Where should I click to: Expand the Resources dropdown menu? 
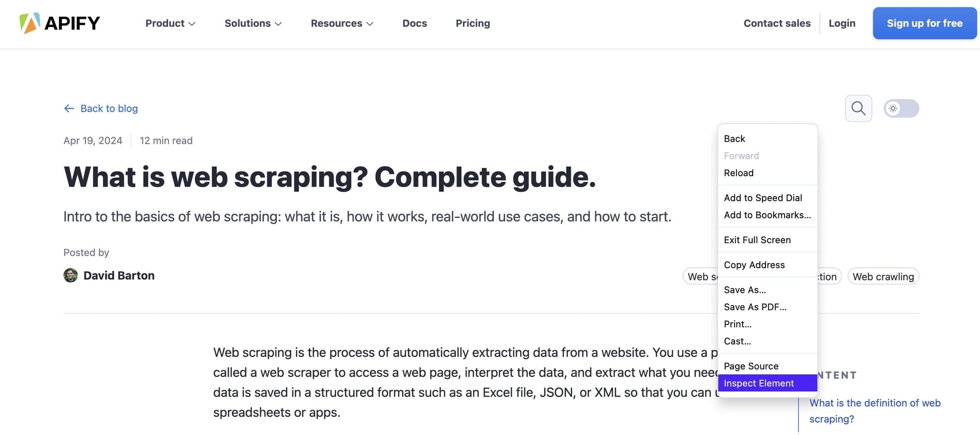point(342,23)
